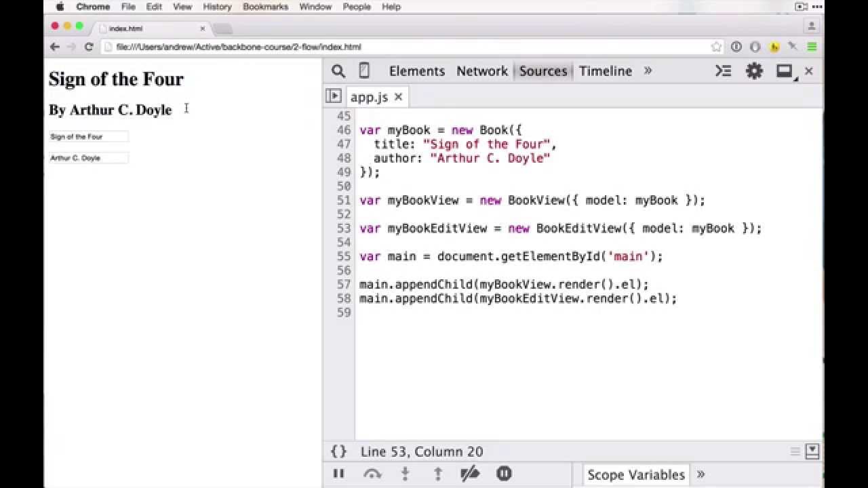
Task: Click line number 46 in gutter
Action: pyautogui.click(x=344, y=130)
